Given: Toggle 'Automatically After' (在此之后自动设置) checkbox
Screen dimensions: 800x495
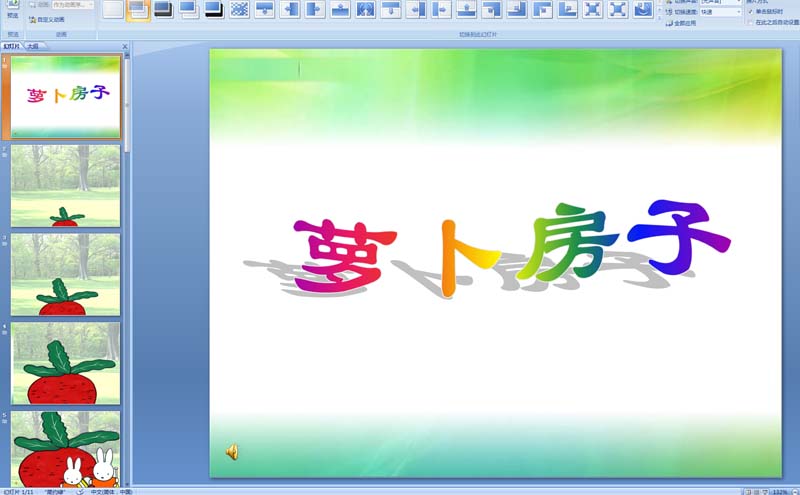Looking at the screenshot, I should click(751, 22).
